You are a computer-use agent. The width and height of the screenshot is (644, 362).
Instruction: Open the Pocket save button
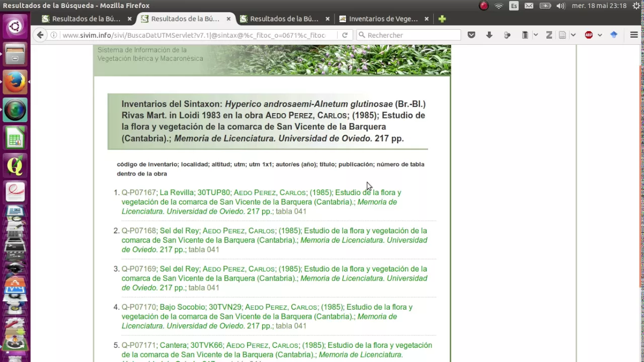(471, 35)
